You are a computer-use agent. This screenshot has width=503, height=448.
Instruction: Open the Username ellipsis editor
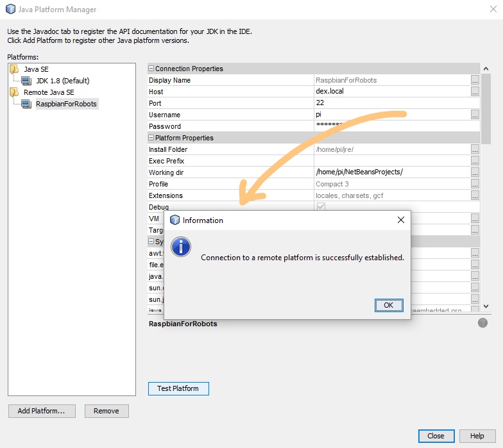tap(475, 115)
